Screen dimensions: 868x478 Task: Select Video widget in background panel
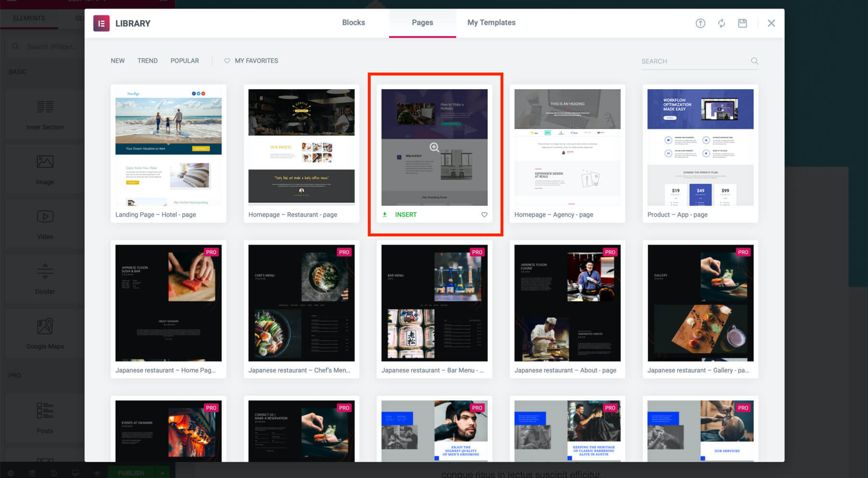(x=45, y=225)
